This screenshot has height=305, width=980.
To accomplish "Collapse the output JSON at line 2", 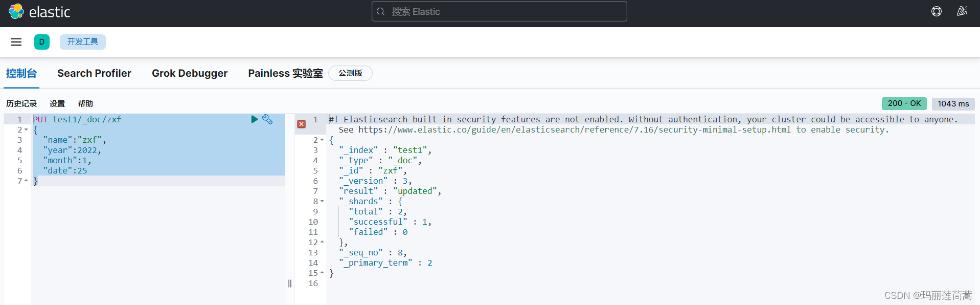I will 322,140.
